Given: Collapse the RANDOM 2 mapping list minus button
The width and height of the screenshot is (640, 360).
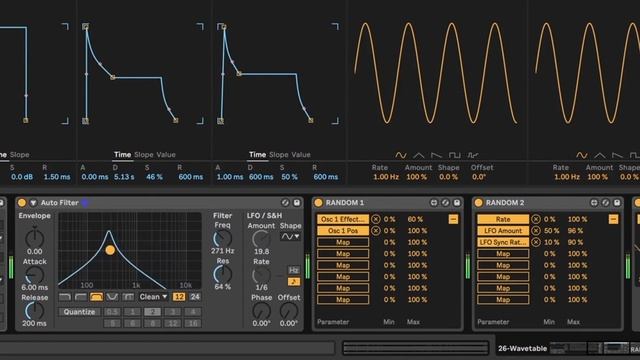Looking at the screenshot, I should [613, 219].
